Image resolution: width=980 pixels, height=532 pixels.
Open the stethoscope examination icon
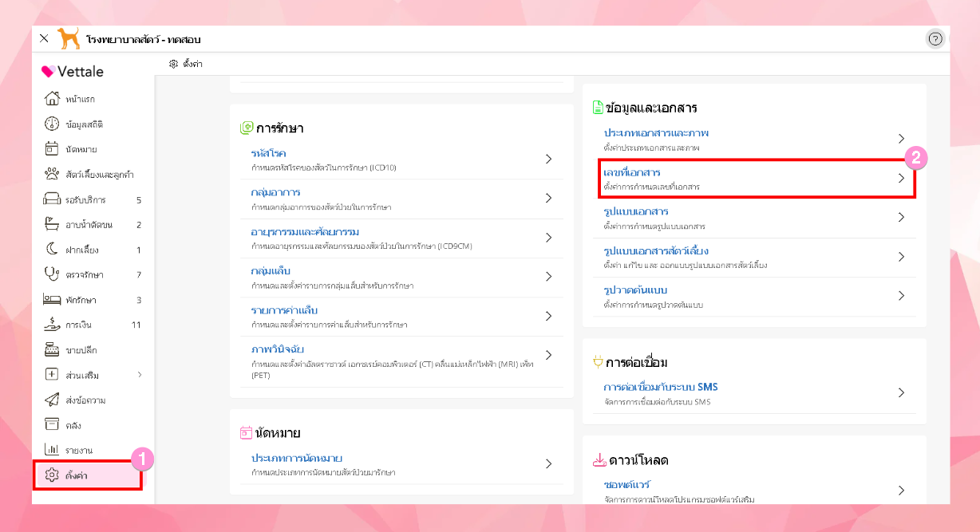tap(52, 274)
